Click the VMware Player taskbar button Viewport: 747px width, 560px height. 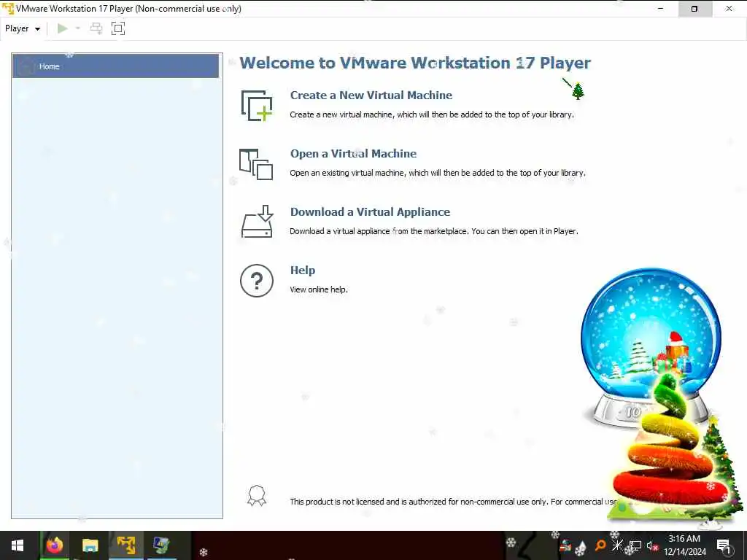click(x=126, y=545)
